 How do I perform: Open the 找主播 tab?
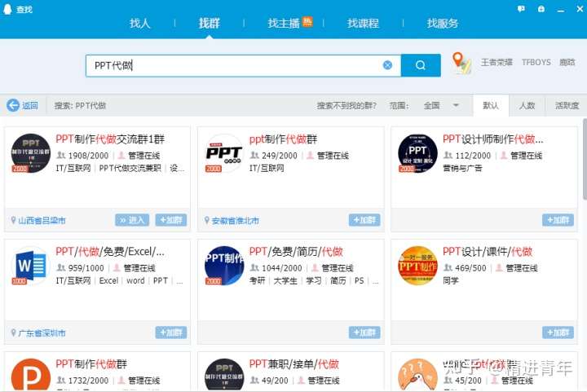tap(284, 23)
